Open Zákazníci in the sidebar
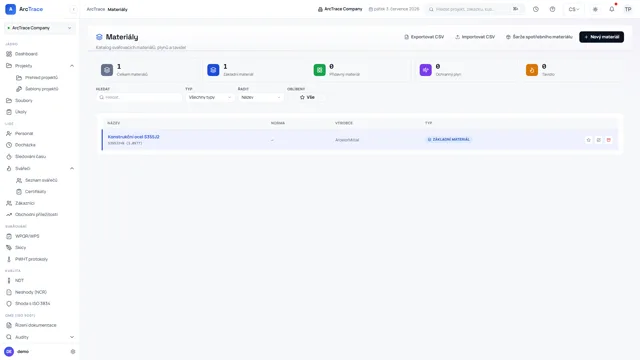Screen dimensions: 640x360 point(24,203)
